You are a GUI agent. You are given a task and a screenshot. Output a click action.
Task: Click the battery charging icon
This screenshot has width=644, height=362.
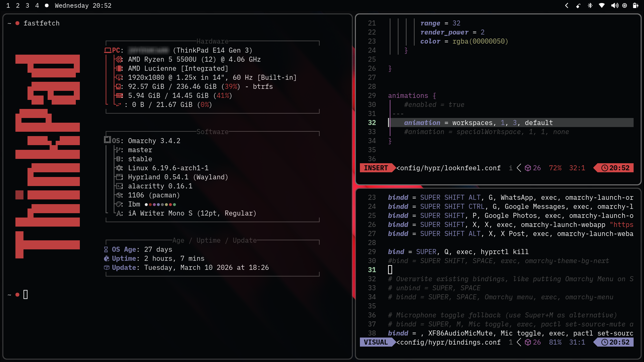point(635,5)
